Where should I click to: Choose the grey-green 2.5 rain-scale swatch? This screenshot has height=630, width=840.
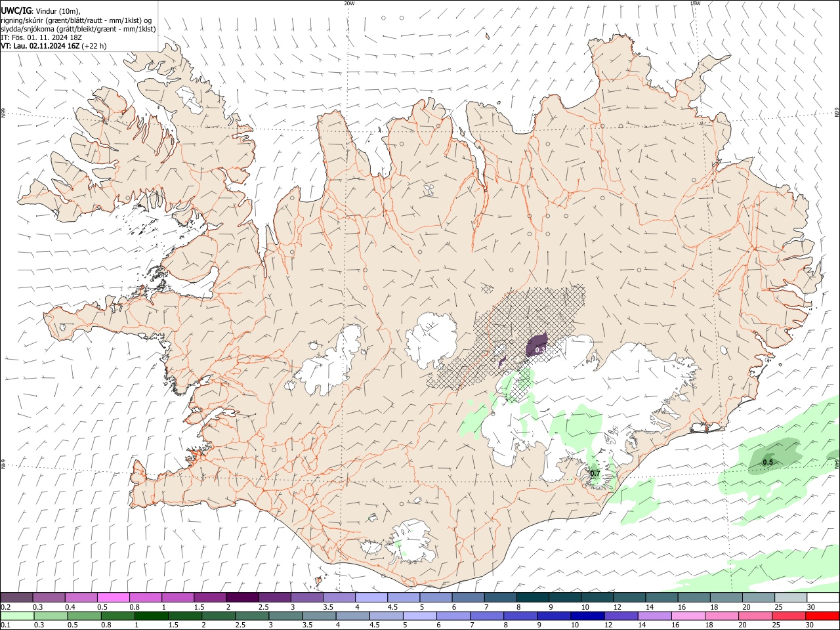[x=252, y=616]
